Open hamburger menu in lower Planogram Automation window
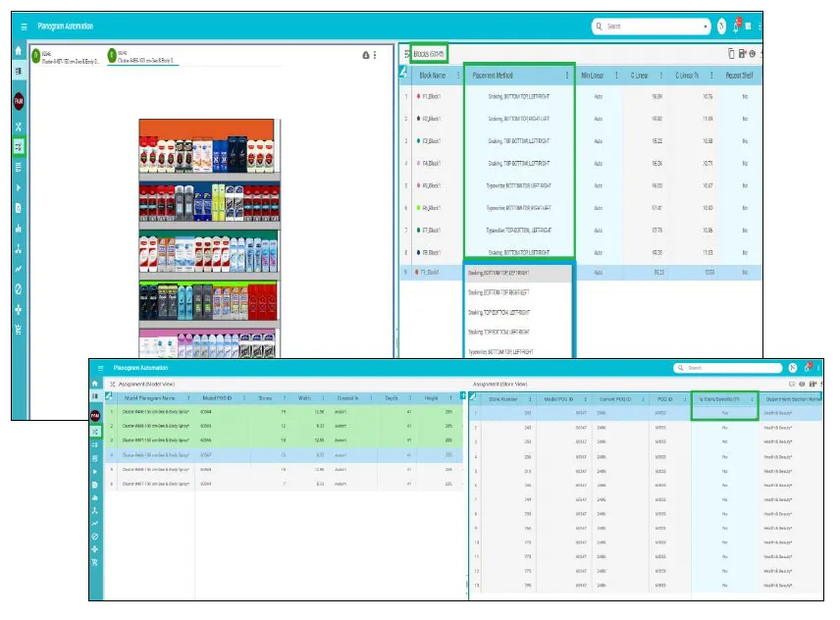The image size is (840, 620). [100, 368]
